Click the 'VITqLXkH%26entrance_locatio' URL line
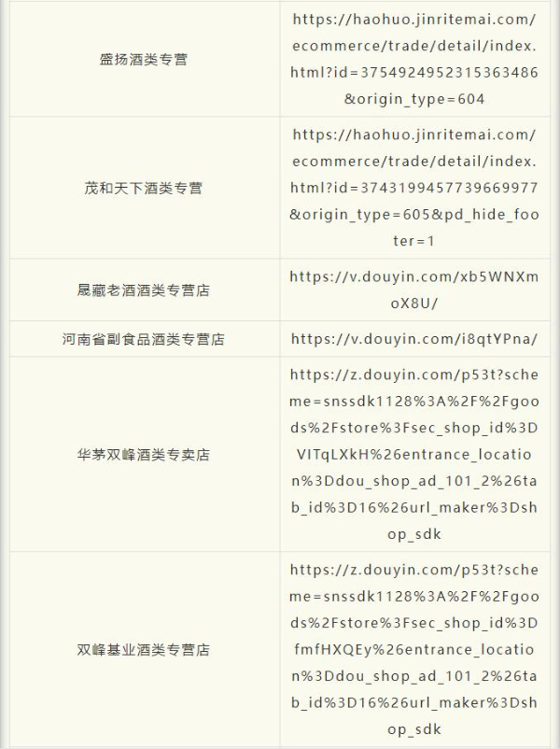The height and width of the screenshot is (749, 560). 413,454
